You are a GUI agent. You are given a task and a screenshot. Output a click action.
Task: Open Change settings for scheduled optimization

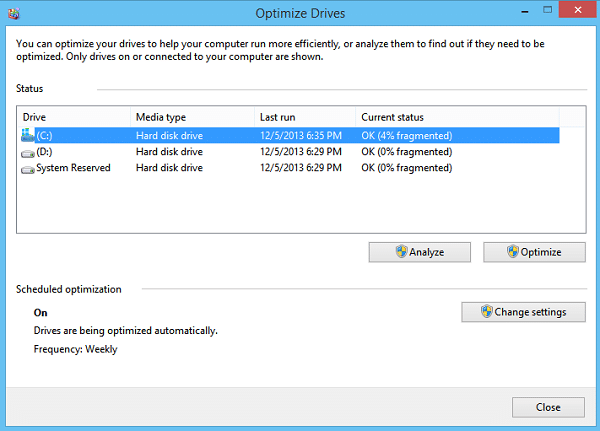(x=523, y=312)
